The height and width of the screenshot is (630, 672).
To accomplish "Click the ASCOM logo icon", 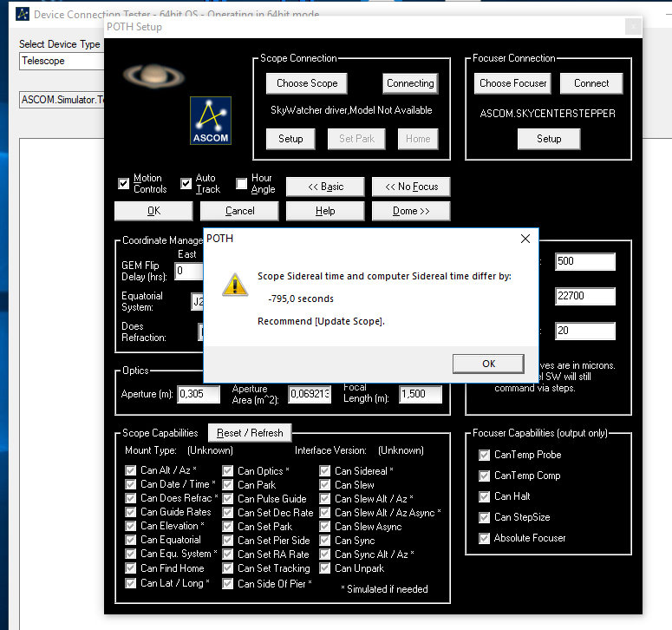I will 211,121.
